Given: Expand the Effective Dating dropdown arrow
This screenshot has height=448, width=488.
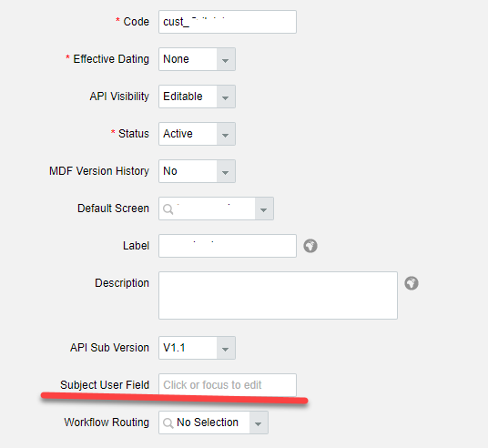Looking at the screenshot, I should coord(226,59).
